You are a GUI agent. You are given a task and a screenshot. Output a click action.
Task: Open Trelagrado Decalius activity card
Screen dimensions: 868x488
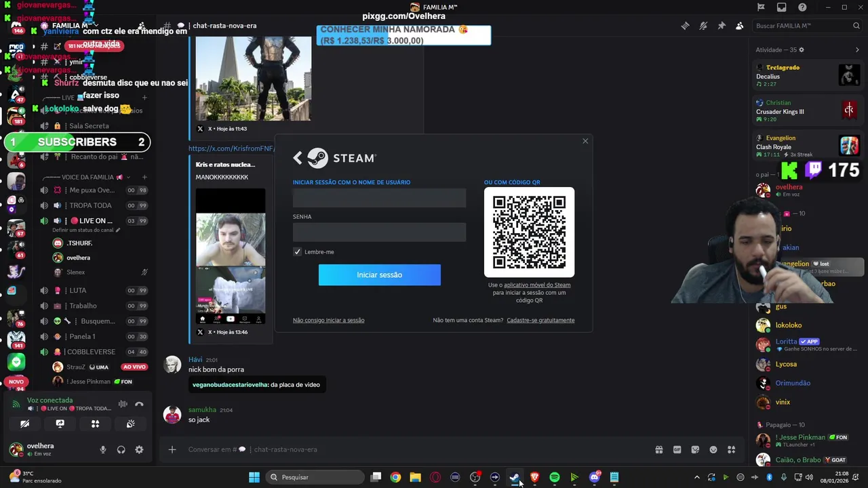pyautogui.click(x=808, y=75)
